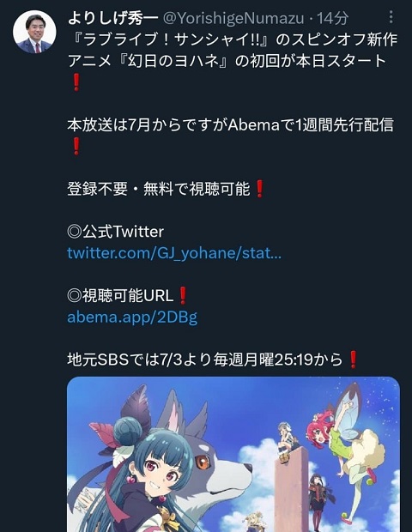Open the tweet's three-dot more options menu
Image resolution: width=412 pixels, height=532 pixels.
391,17
